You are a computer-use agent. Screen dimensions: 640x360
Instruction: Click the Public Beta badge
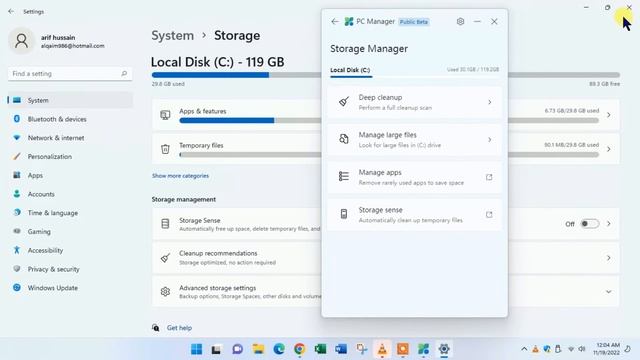[413, 22]
